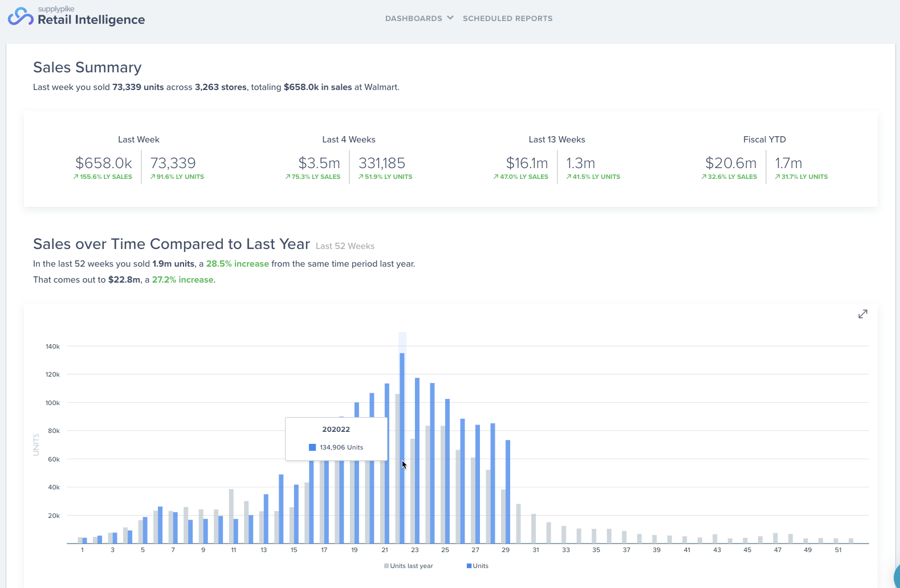Click the blue Units bar for week 29
Viewport: 900px width, 588px height.
(508, 492)
